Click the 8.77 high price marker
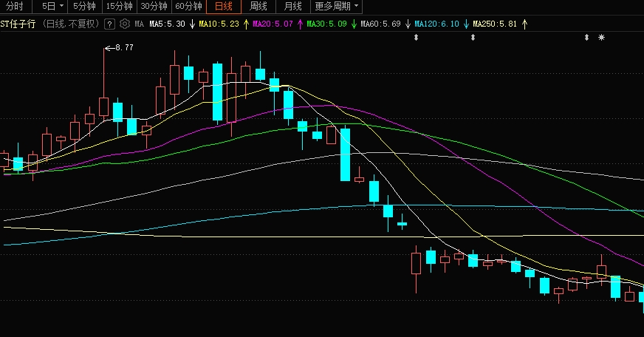The height and width of the screenshot is (337, 644). (124, 48)
